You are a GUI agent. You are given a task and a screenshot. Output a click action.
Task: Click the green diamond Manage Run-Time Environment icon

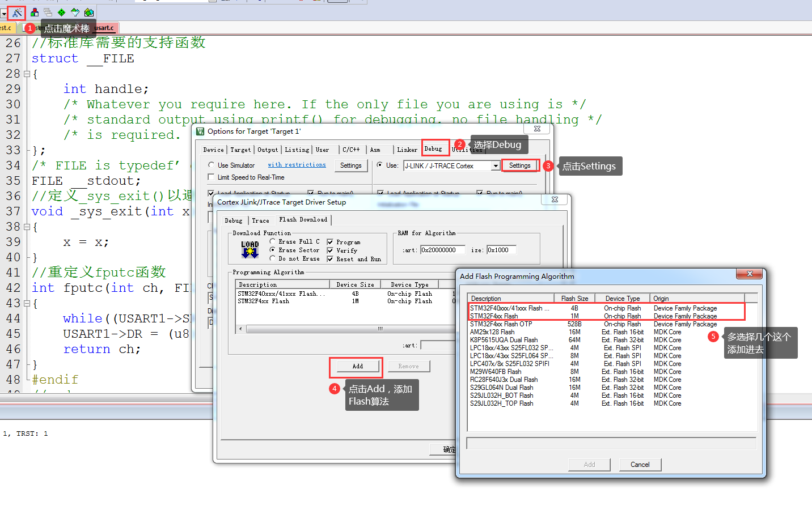point(62,12)
